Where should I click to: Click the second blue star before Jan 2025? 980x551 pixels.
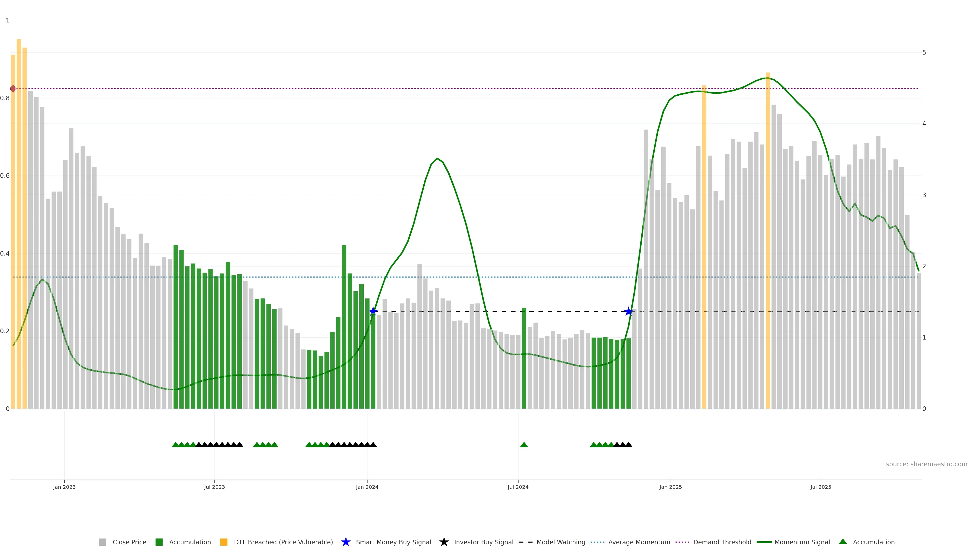[629, 312]
